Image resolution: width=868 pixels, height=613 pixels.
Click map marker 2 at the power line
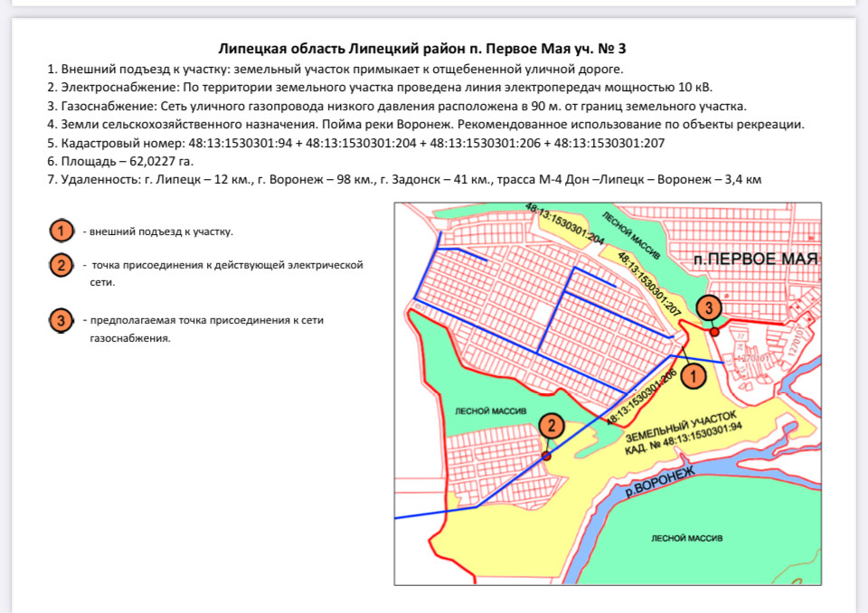coord(552,425)
